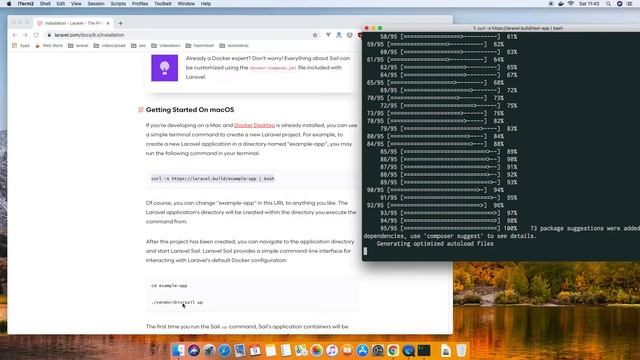
Task: Open Photos from the Dock
Action: [316, 350]
